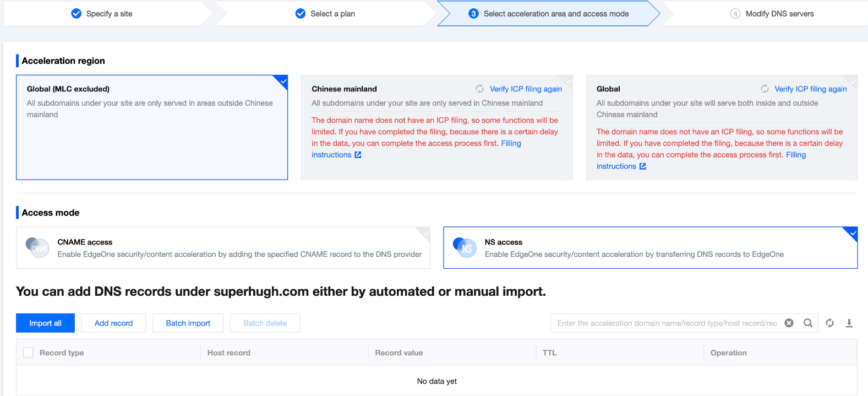Select Global (MLC excluded) acceleration region
Viewport: 868px width, 396px height.
[x=152, y=127]
